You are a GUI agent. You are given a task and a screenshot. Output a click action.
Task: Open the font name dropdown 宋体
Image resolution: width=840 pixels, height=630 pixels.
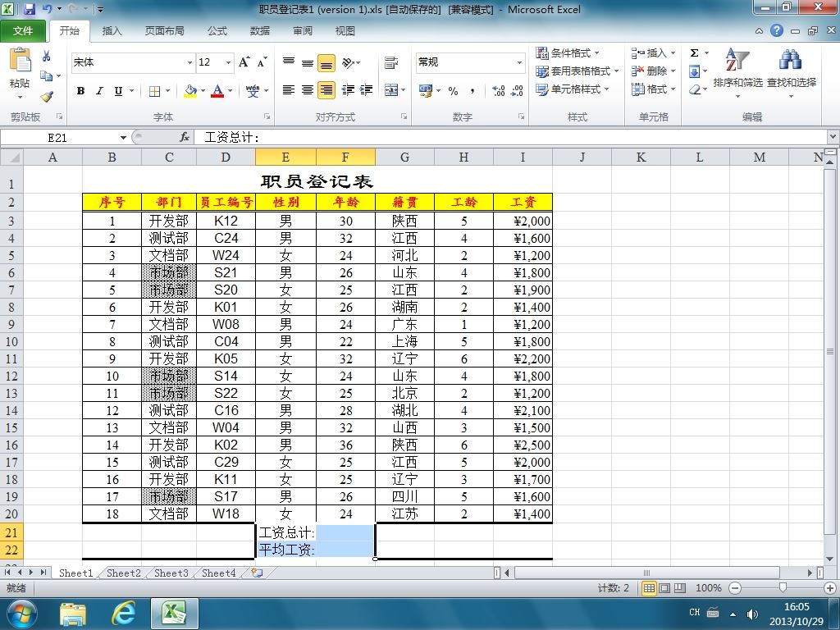click(x=189, y=62)
